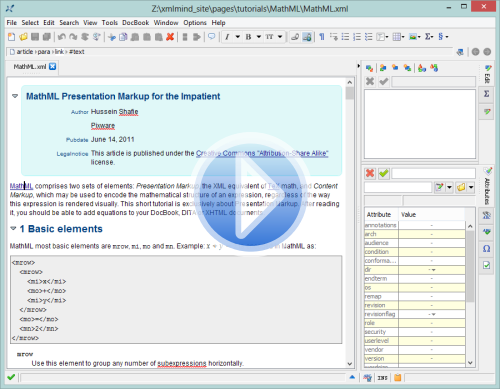The image size is (500, 389).
Task: Select 'article' in the node path bar
Action: click(x=25, y=52)
